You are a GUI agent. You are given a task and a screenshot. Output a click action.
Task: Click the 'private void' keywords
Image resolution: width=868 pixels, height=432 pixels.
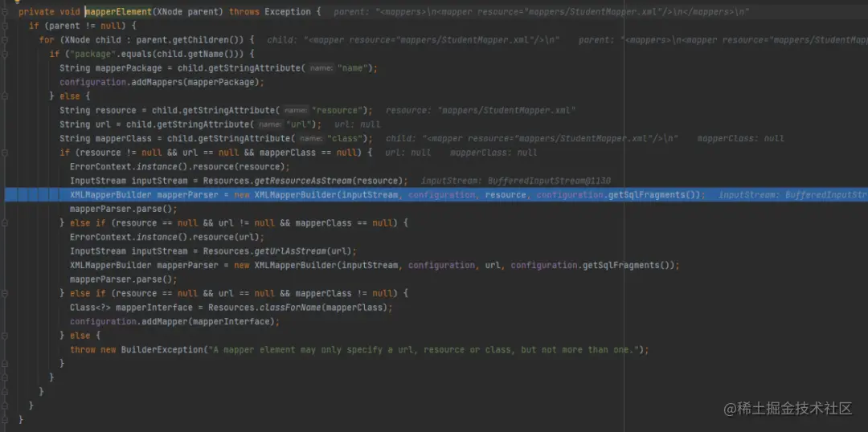point(49,12)
